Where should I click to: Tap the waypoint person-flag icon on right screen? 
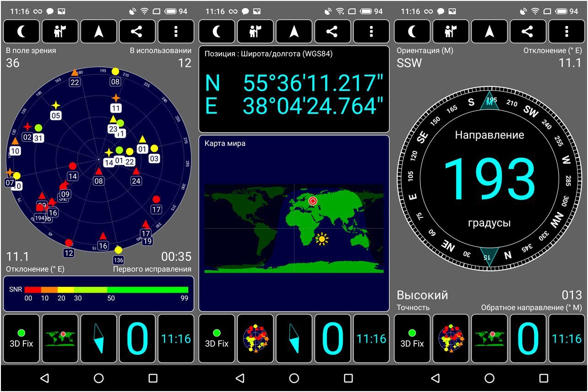tap(451, 32)
